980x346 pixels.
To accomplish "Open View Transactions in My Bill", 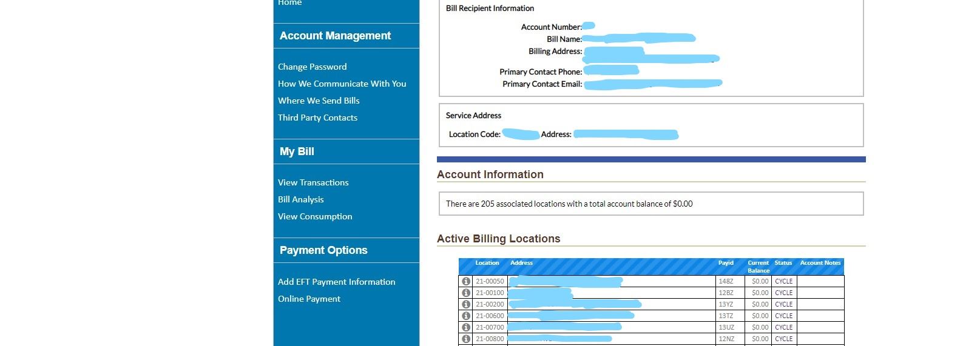I will [313, 182].
